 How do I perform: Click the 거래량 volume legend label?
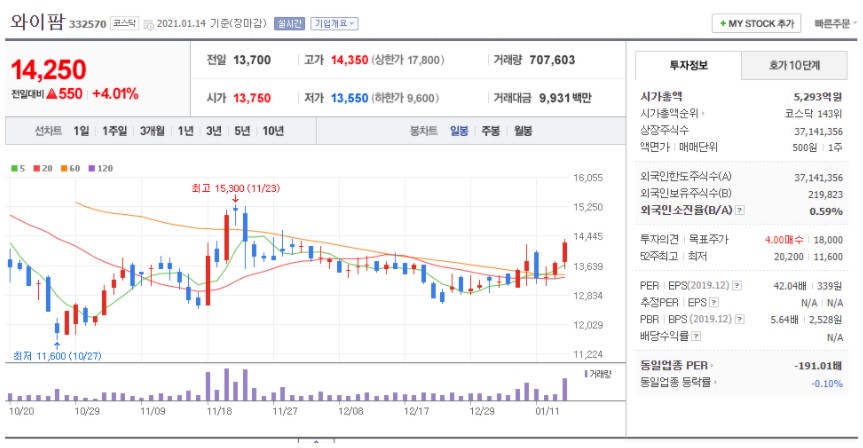[x=598, y=374]
